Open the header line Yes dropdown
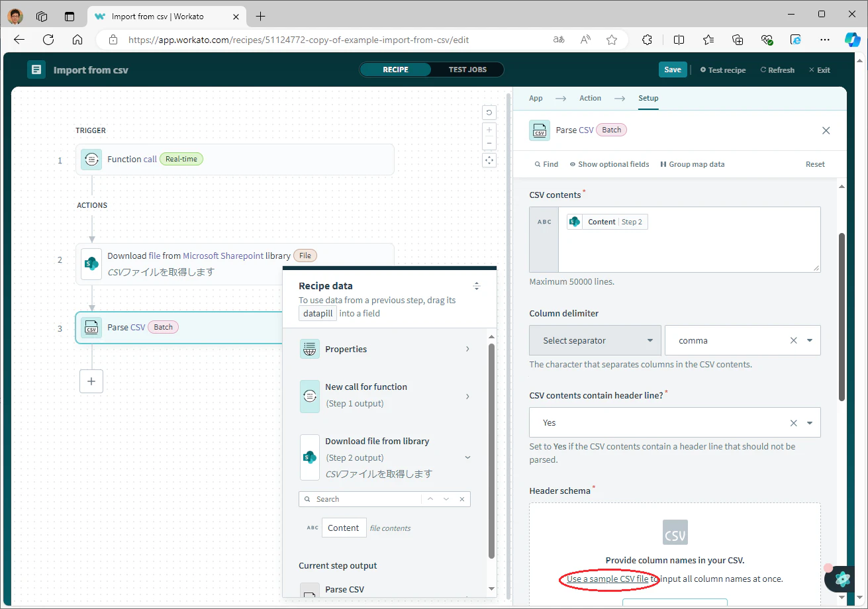The image size is (868, 609). 675,422
